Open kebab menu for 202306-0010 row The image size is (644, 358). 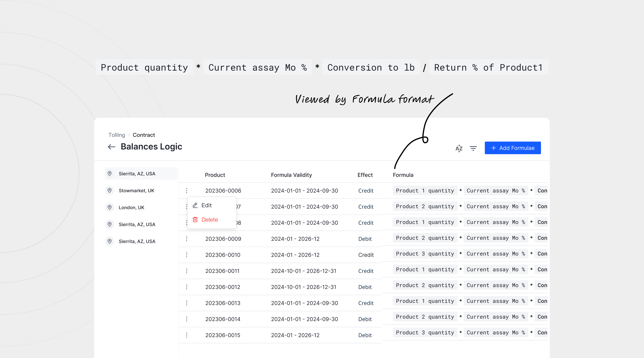(186, 255)
